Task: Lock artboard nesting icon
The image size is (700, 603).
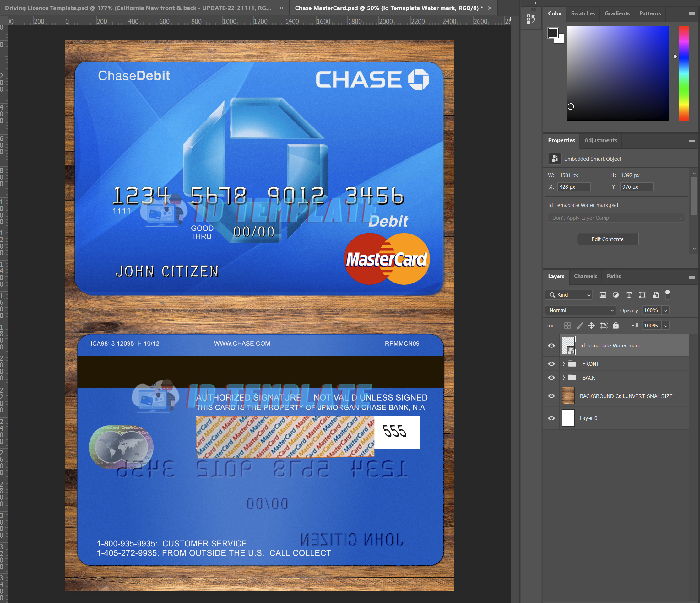Action: (603, 326)
